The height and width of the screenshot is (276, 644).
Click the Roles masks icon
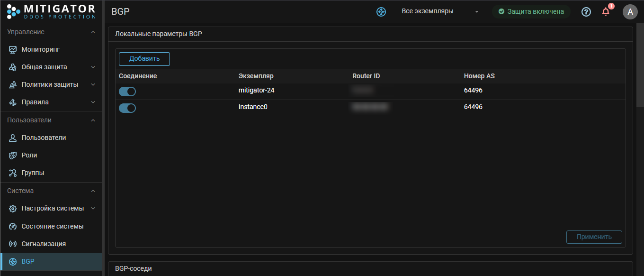pos(13,155)
